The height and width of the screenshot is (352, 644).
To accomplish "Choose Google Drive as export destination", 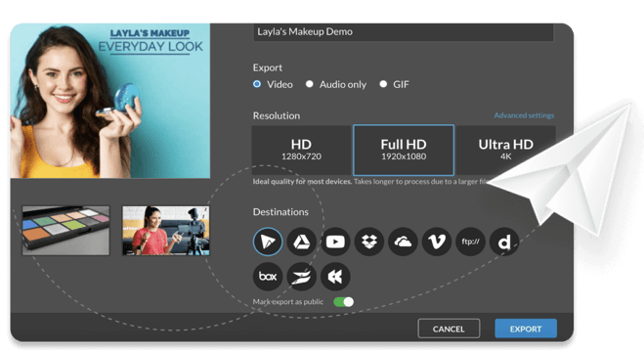I will coord(301,242).
